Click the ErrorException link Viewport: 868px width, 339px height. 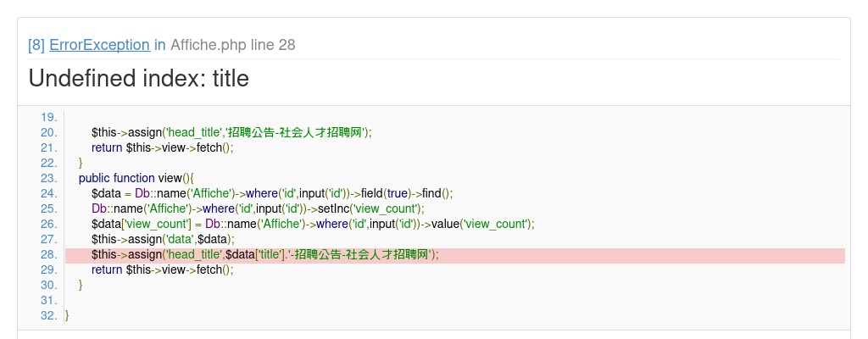[x=99, y=45]
